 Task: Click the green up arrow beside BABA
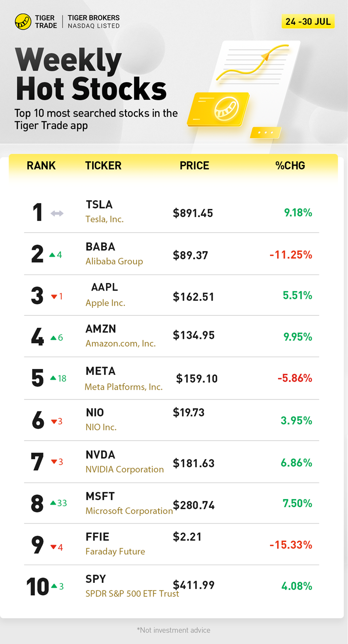point(52,255)
